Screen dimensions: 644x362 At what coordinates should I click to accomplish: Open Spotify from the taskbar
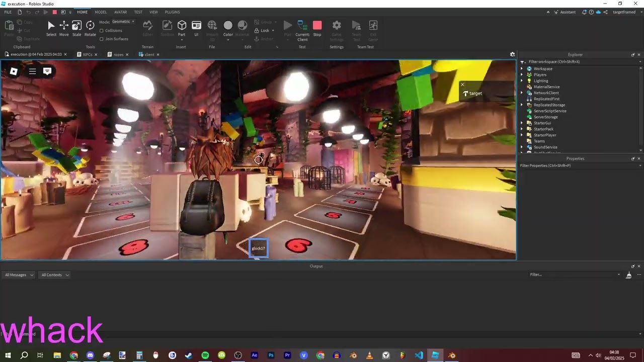[x=205, y=355]
